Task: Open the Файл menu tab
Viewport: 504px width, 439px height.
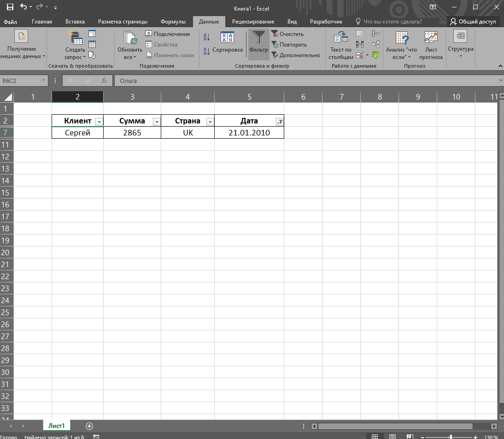Action: pyautogui.click(x=11, y=22)
